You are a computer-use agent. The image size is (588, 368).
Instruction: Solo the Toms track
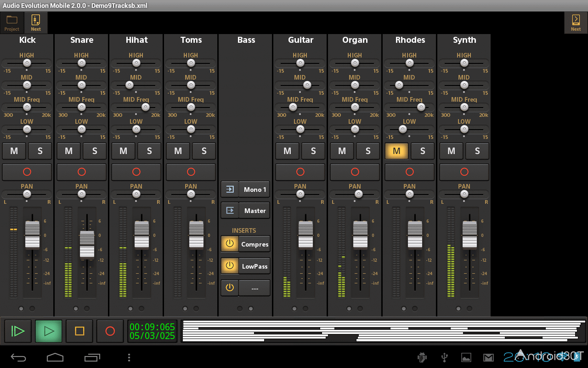(x=204, y=151)
